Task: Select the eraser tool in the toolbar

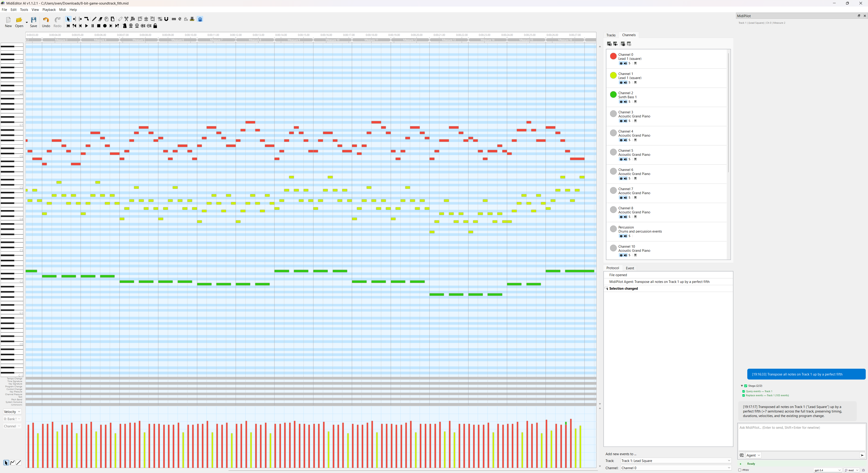Action: click(100, 19)
